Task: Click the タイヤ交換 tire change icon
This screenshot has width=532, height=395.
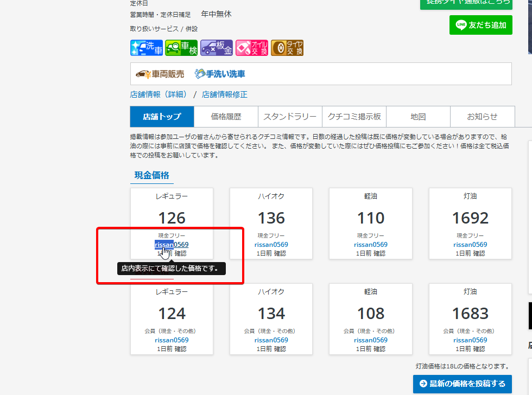Action: [287, 48]
